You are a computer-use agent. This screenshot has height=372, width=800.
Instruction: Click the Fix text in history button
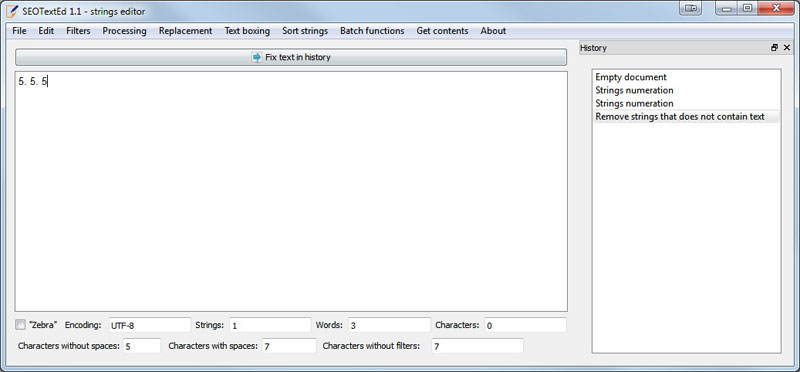pyautogui.click(x=291, y=57)
